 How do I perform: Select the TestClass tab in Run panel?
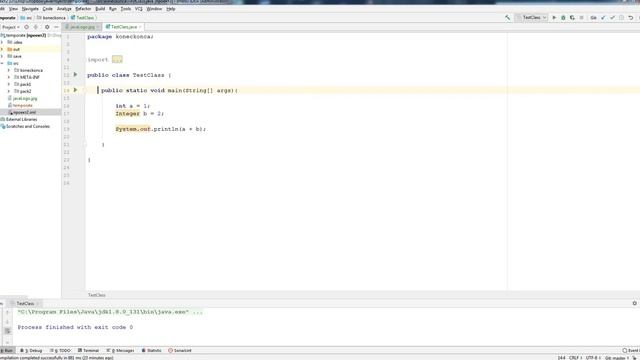click(25, 303)
